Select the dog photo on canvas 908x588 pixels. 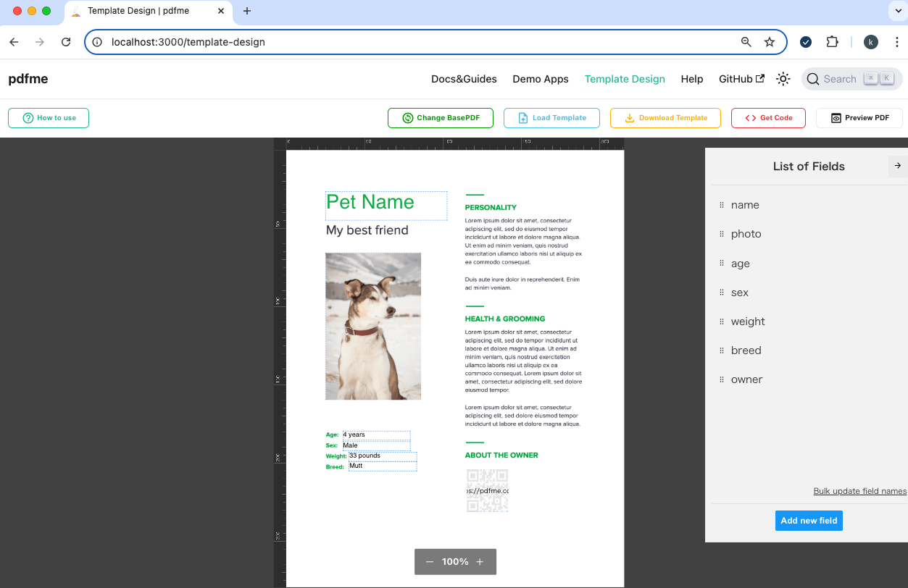[373, 326]
